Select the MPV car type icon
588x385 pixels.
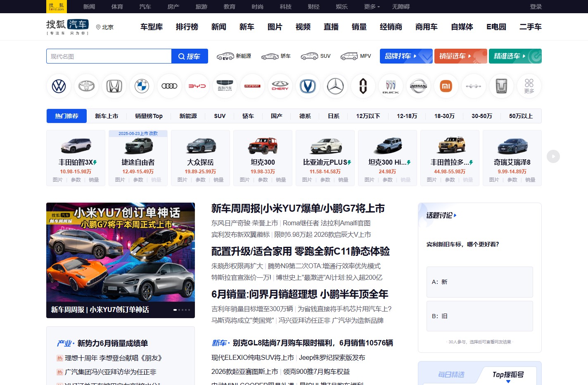356,56
